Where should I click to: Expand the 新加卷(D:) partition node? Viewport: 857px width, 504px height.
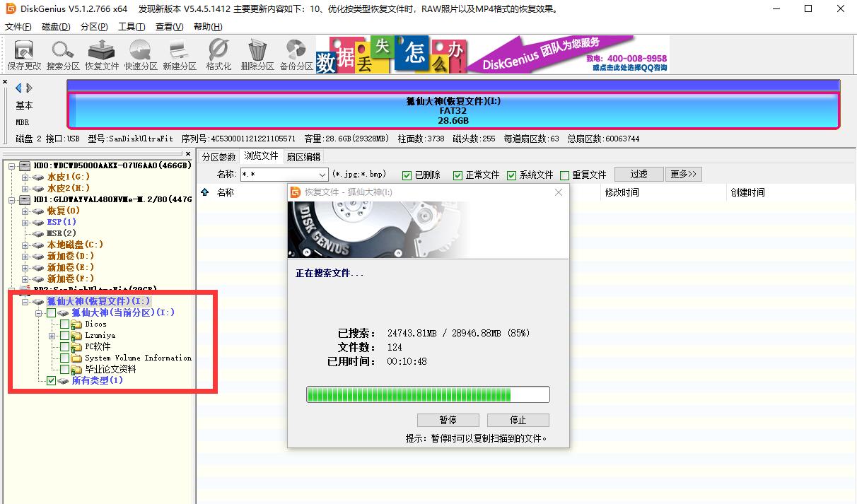point(25,256)
